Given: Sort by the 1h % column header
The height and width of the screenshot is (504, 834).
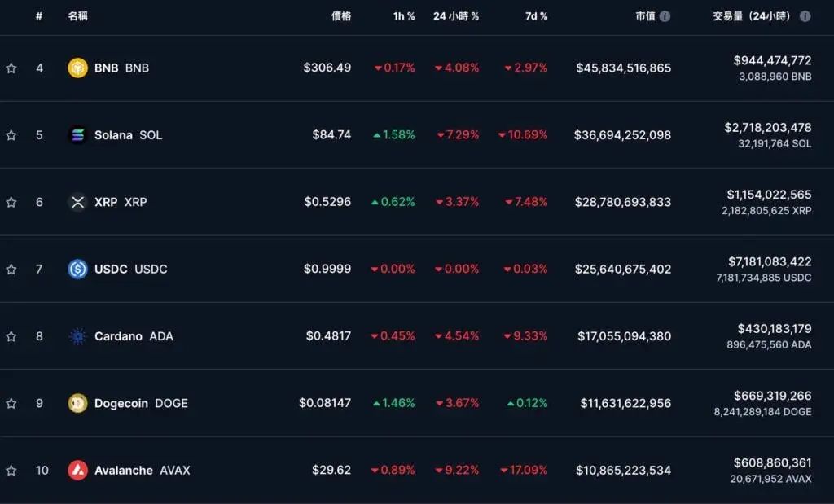Looking at the screenshot, I should pyautogui.click(x=404, y=16).
